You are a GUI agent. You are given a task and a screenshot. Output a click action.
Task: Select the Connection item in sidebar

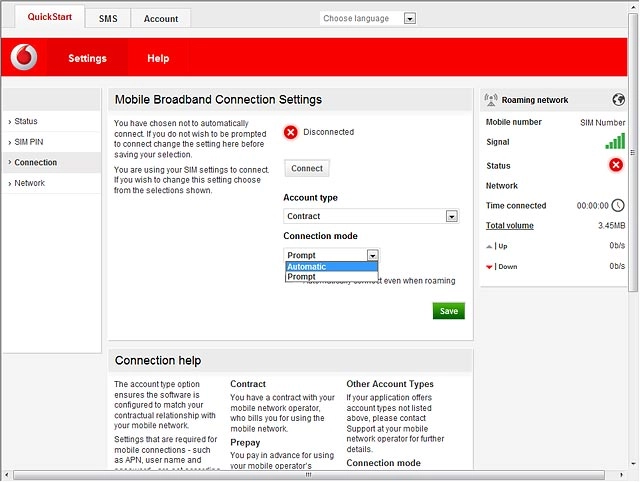click(x=51, y=162)
